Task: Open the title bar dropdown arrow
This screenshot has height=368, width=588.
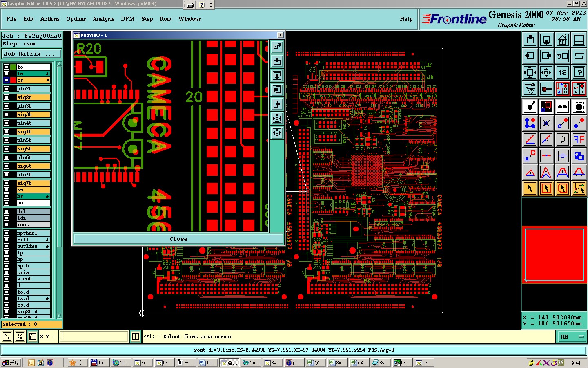Action: click(211, 5)
